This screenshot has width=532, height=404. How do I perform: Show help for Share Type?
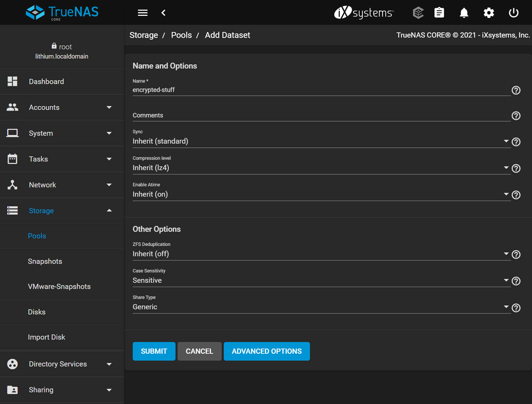[x=516, y=308]
